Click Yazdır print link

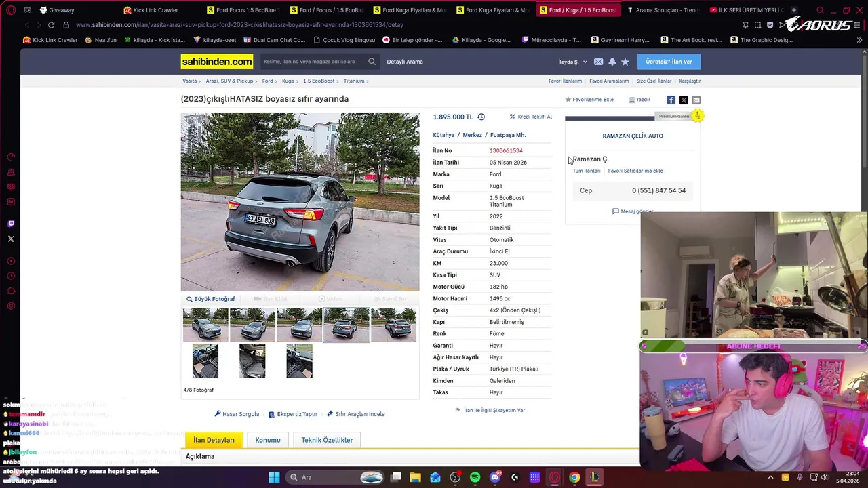coord(639,100)
